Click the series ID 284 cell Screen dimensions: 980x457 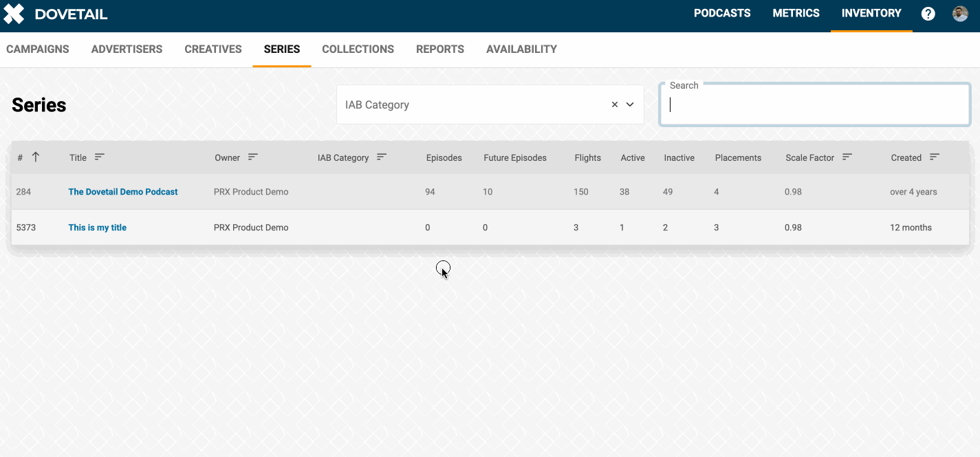click(23, 192)
